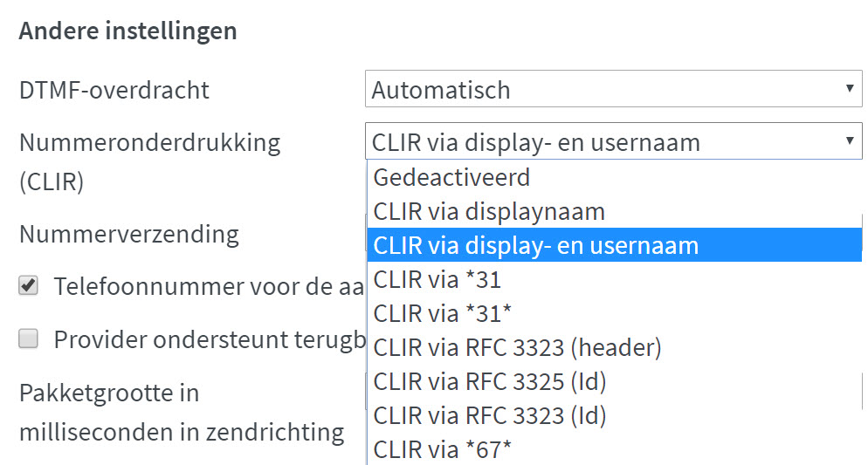This screenshot has width=868, height=465.
Task: Choose the CLIR via *67* option
Action: [x=442, y=450]
